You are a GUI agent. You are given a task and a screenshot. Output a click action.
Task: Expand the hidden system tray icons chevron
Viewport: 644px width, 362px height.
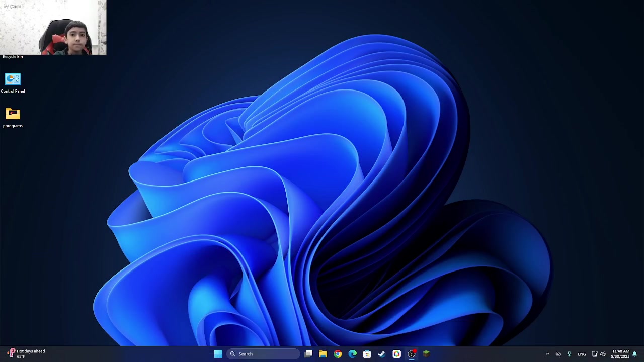547,354
